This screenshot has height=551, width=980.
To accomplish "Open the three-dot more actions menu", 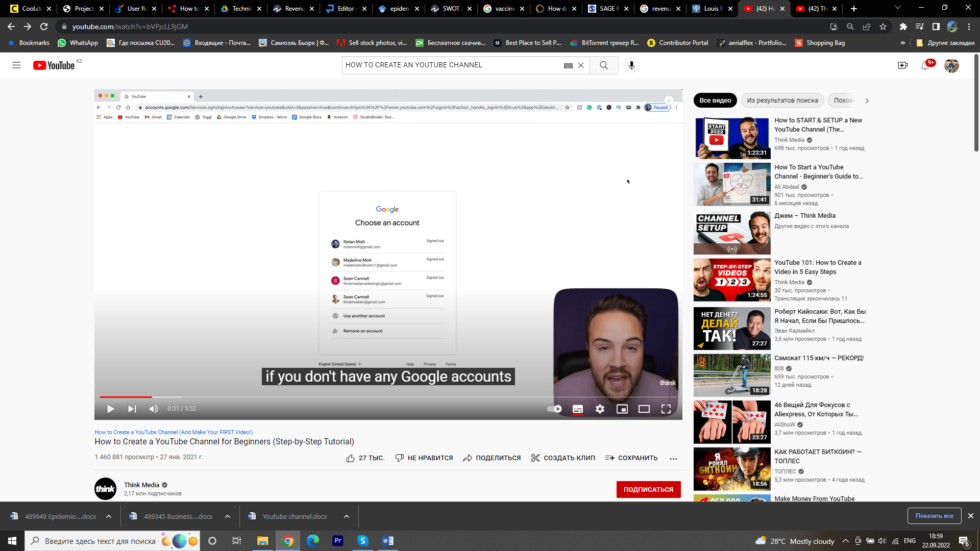I will (x=673, y=458).
